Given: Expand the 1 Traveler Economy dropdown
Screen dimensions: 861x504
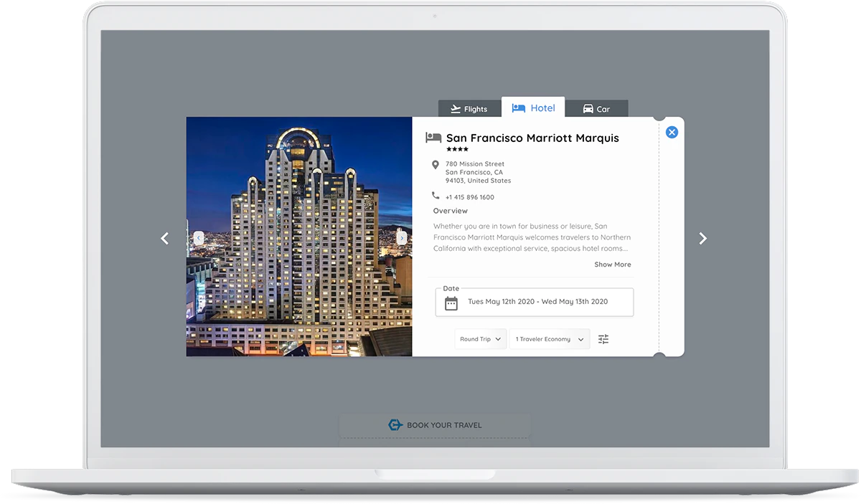Looking at the screenshot, I should pos(550,339).
